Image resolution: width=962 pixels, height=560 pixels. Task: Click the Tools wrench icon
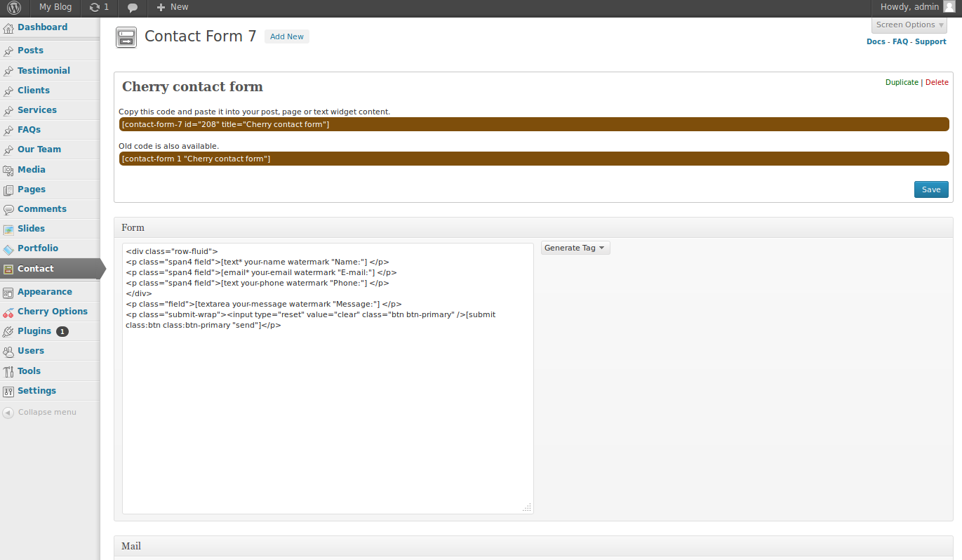pos(8,371)
